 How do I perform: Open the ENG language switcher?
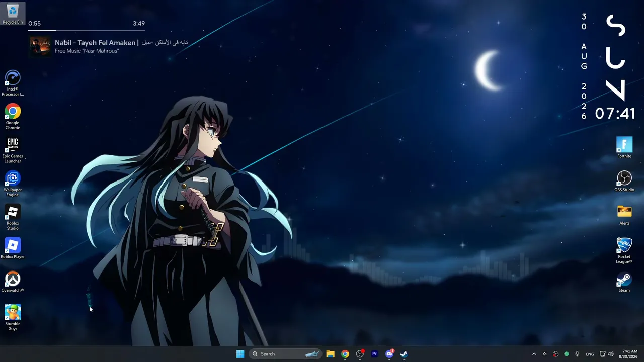(590, 354)
